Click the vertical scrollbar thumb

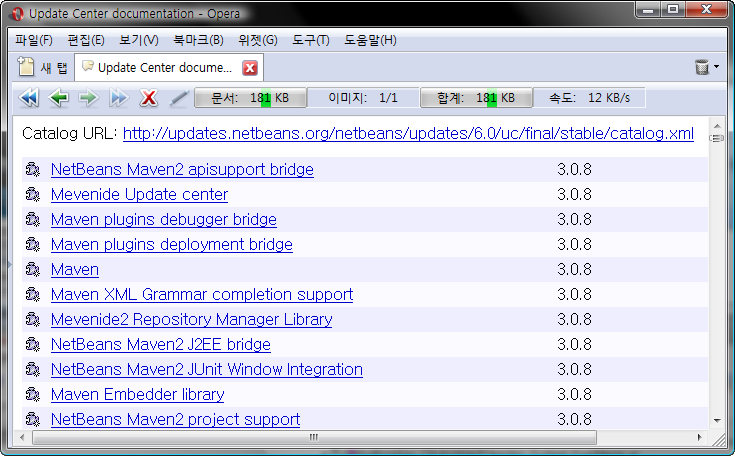pyautogui.click(x=717, y=138)
